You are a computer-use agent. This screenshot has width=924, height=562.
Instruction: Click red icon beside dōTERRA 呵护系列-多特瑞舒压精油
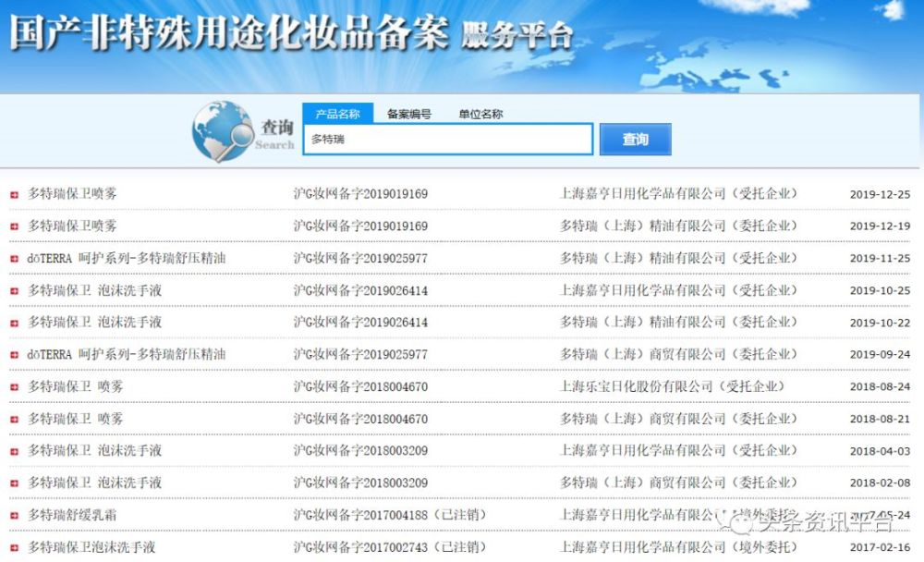11,257
